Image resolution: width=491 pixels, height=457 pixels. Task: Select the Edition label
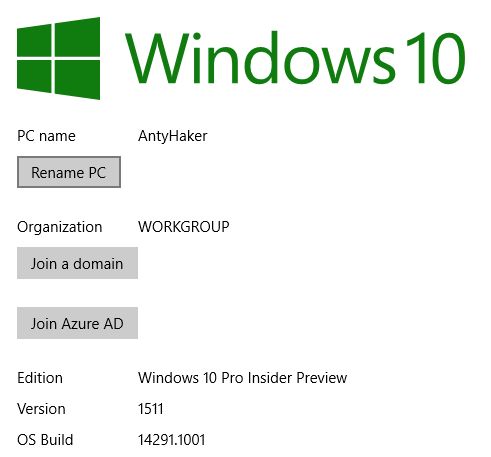tap(40, 378)
